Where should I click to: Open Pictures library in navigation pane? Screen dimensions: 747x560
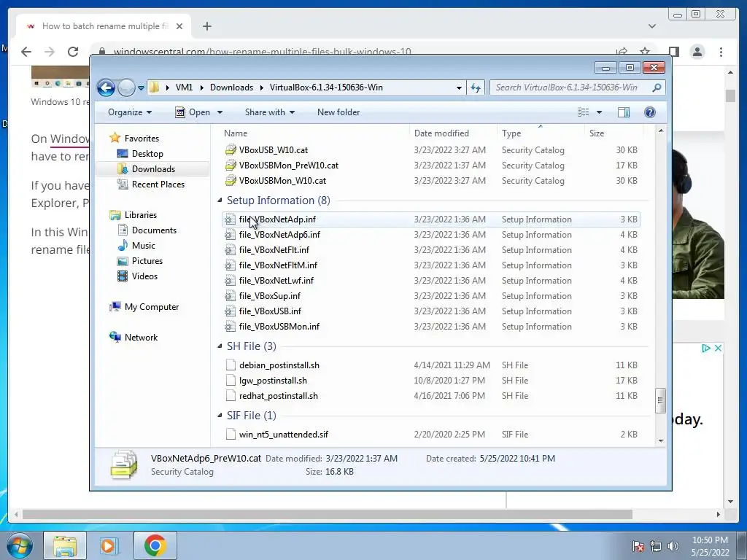point(147,261)
